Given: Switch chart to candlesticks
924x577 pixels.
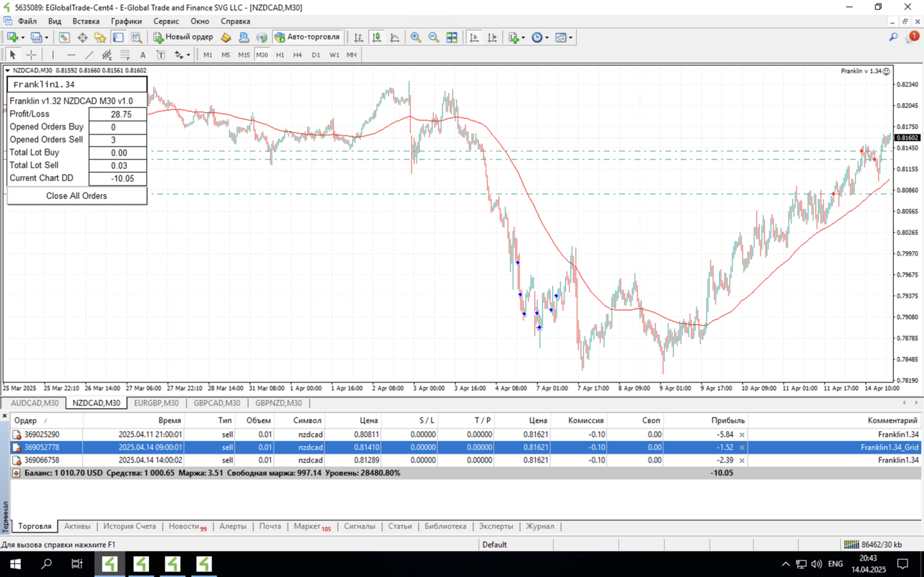Looking at the screenshot, I should pos(377,37).
